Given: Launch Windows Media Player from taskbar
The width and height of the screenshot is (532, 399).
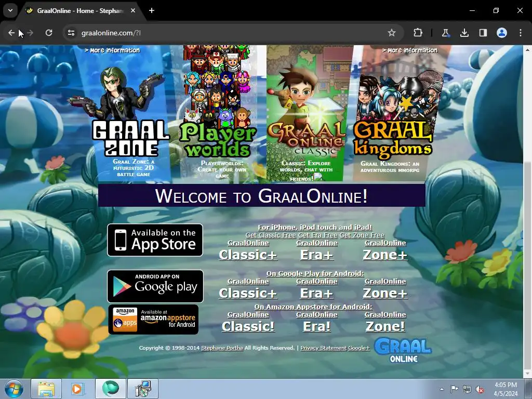Looking at the screenshot, I should click(77, 389).
